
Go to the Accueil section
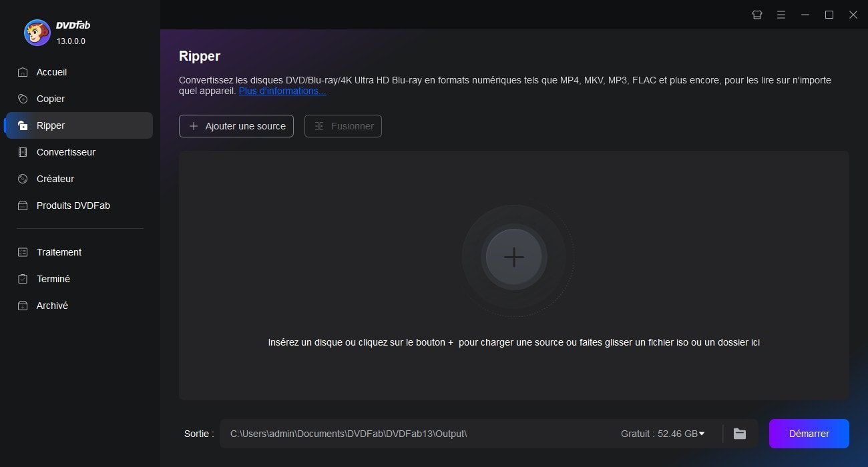coord(79,72)
